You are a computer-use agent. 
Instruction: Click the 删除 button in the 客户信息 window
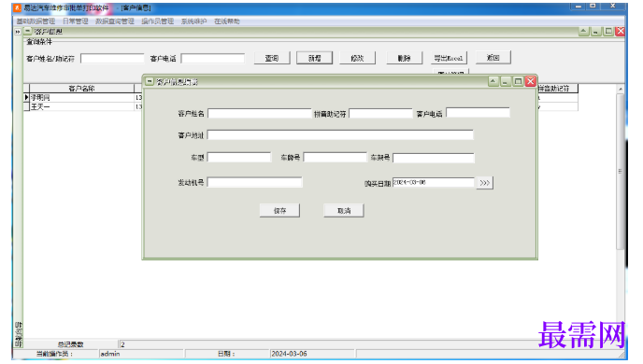(x=405, y=58)
